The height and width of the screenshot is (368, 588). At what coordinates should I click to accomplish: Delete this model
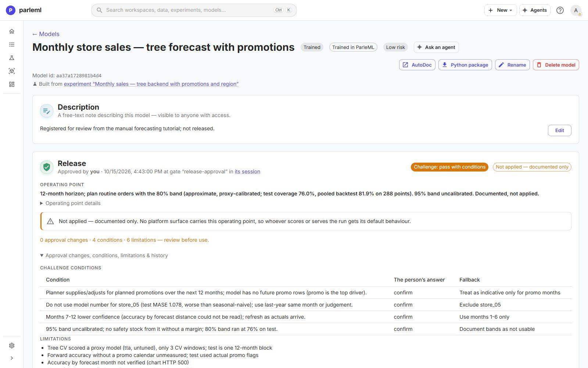[x=556, y=65]
